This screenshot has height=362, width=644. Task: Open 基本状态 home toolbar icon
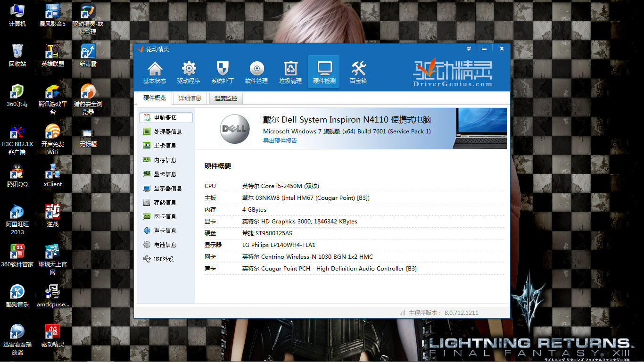tap(155, 72)
